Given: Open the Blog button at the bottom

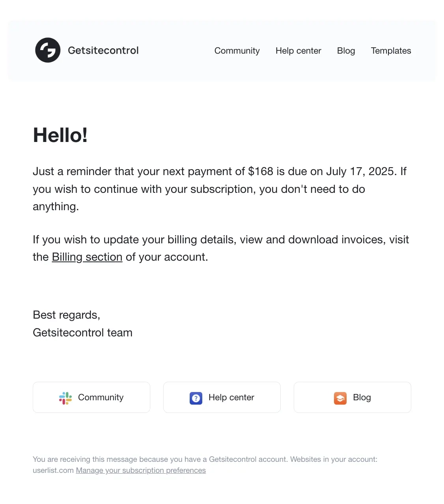Looking at the screenshot, I should pyautogui.click(x=352, y=397).
